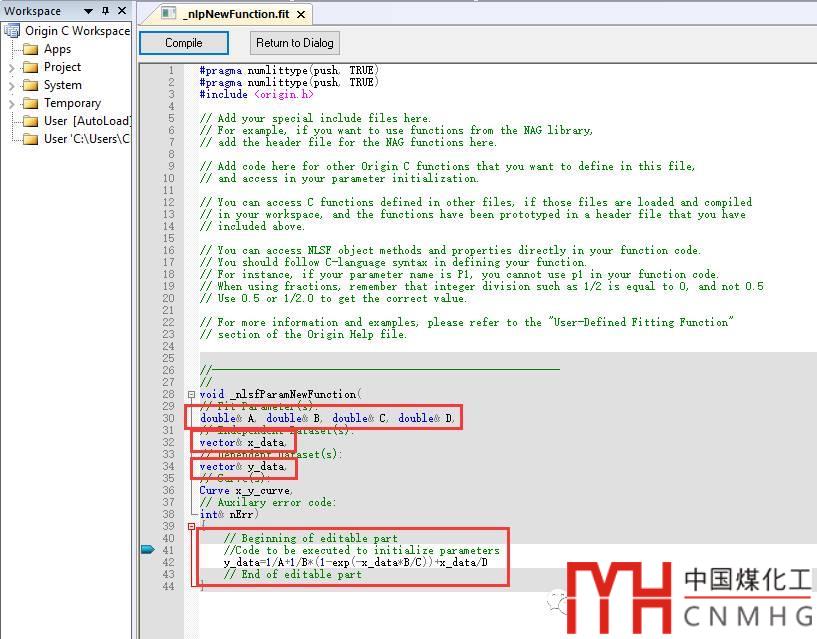Expand the System folder
This screenshot has width=817, height=639.
11,85
